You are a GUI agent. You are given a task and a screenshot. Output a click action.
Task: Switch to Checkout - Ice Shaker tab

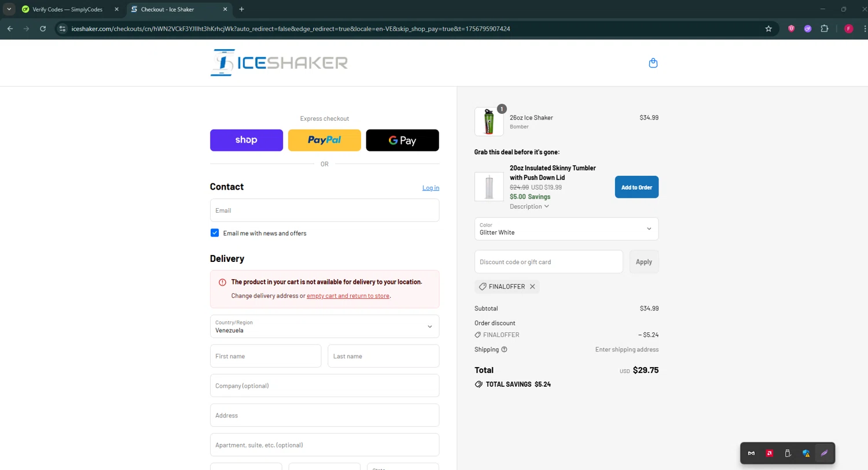pos(176,9)
